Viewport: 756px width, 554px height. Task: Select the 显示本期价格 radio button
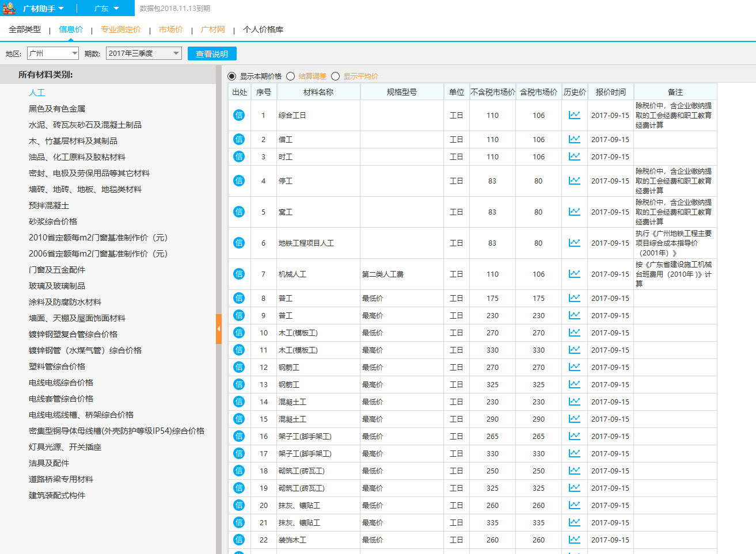point(231,76)
